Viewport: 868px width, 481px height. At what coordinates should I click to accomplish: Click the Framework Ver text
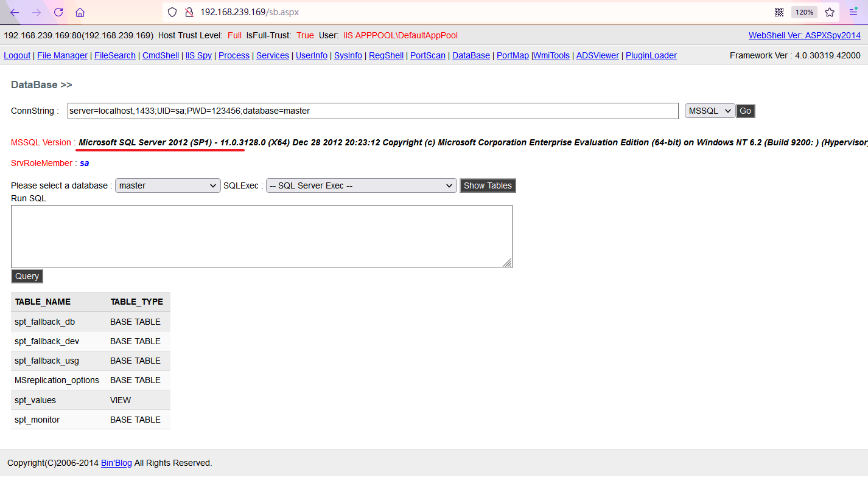click(x=795, y=55)
